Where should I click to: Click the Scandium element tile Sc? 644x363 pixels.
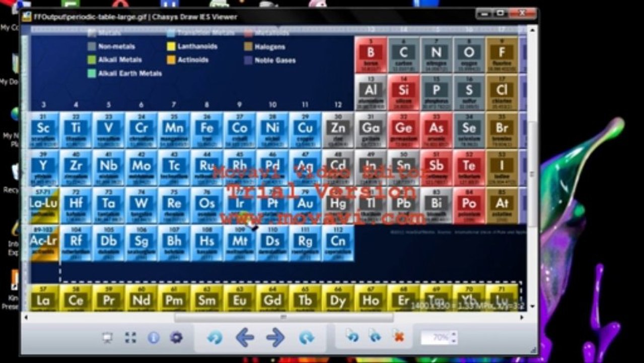pyautogui.click(x=43, y=130)
